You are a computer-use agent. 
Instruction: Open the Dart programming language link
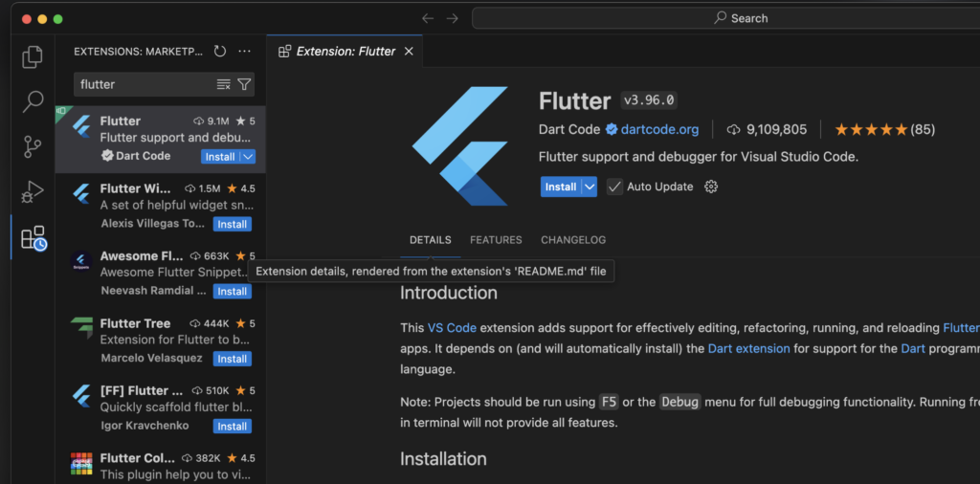[x=912, y=348]
